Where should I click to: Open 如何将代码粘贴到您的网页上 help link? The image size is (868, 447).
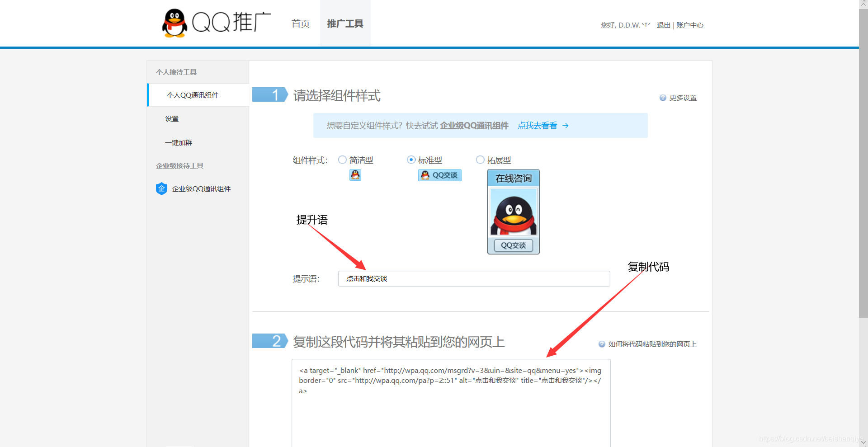click(x=652, y=344)
